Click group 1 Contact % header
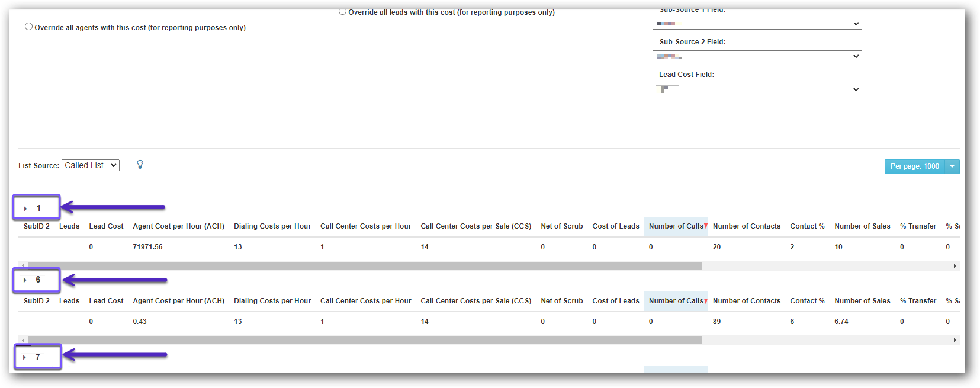Image resolution: width=980 pixels, height=388 pixels. (807, 226)
